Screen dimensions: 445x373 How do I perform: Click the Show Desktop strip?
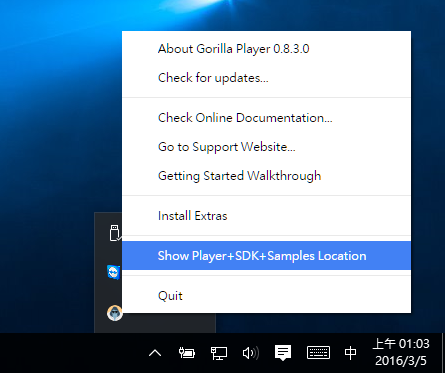point(443,353)
